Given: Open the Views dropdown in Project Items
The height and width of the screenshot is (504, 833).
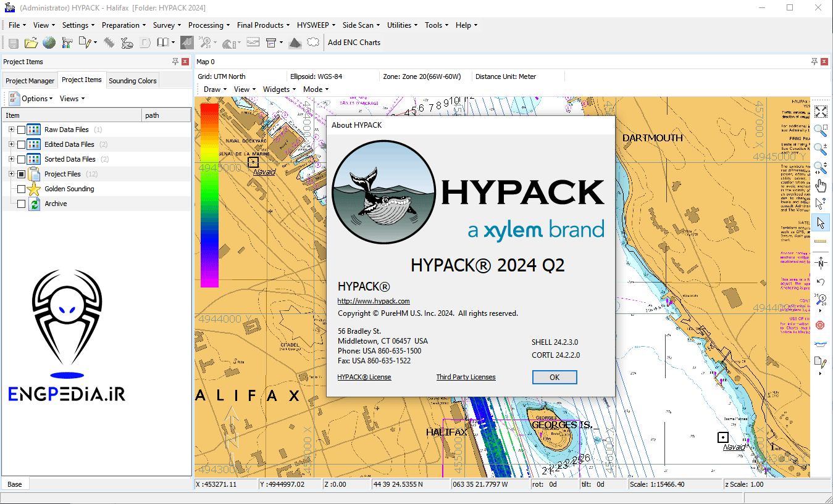Looking at the screenshot, I should [x=72, y=99].
